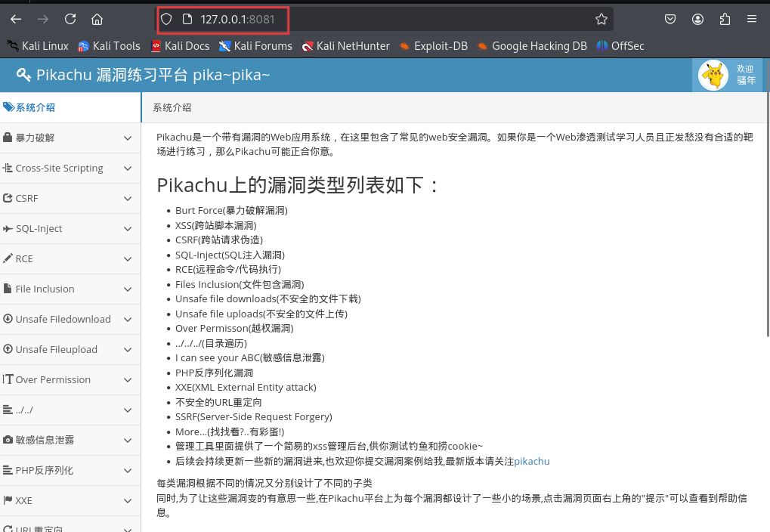This screenshot has width=770, height=532.
Task: Expand the chevron next to RCE
Action: pyautogui.click(x=128, y=259)
